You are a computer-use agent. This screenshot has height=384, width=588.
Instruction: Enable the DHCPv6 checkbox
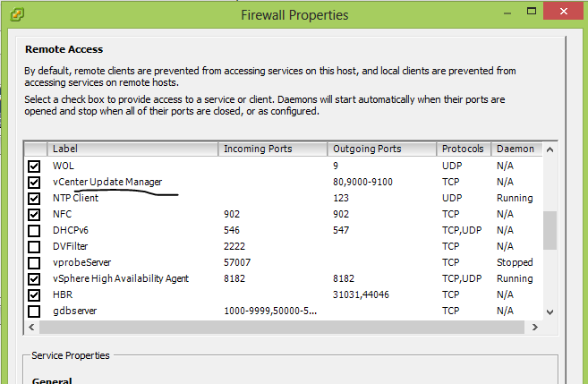click(x=35, y=231)
